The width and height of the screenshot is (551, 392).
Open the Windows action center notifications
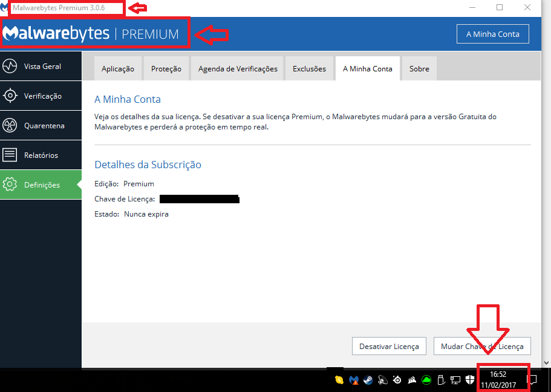533,380
